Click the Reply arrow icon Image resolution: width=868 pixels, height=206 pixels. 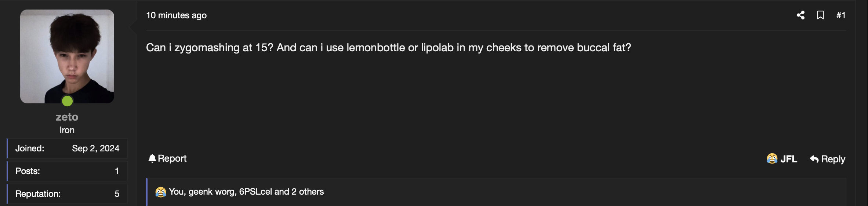tap(814, 159)
